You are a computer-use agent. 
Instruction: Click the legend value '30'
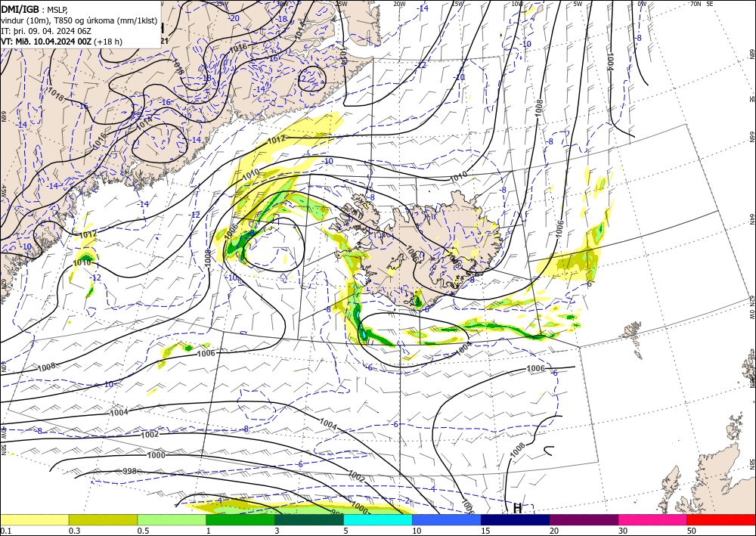click(x=623, y=531)
